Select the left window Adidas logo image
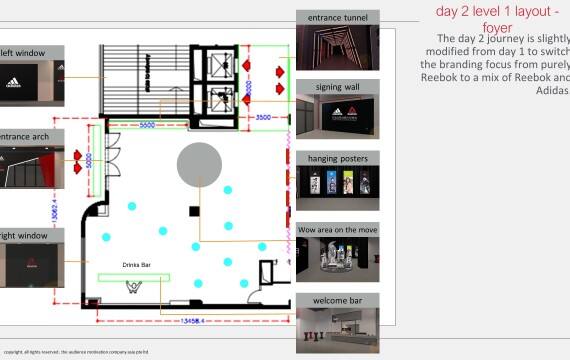This screenshot has width=570, height=360. 32,83
